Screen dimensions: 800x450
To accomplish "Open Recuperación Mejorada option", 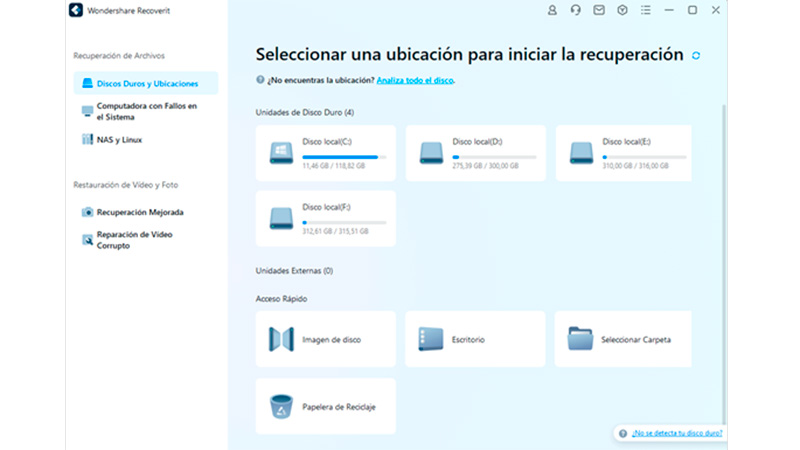I will (139, 212).
